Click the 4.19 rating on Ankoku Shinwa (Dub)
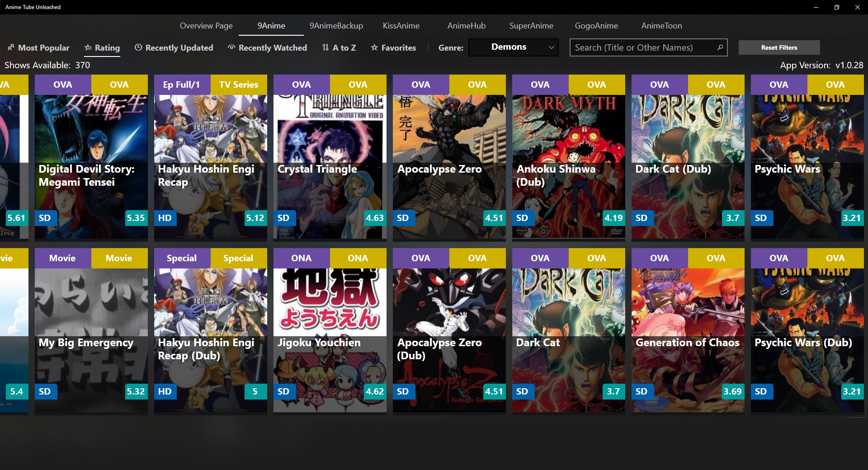868x470 pixels. pyautogui.click(x=613, y=218)
